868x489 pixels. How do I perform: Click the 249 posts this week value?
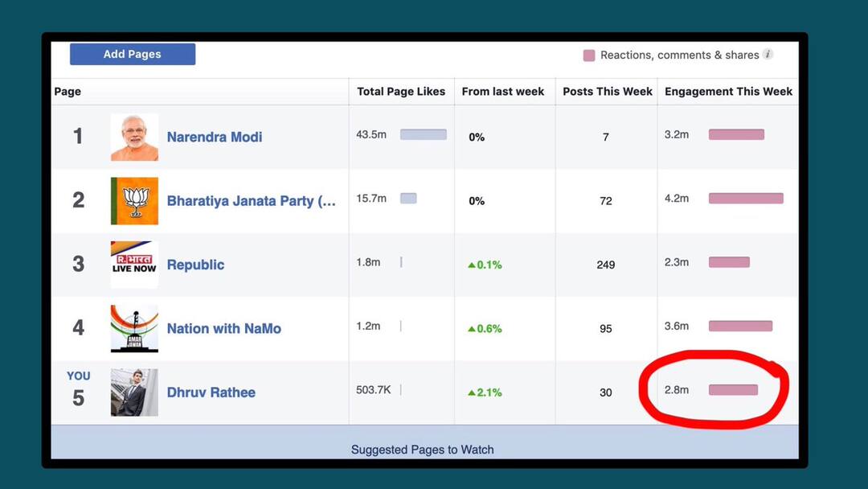pyautogui.click(x=606, y=265)
